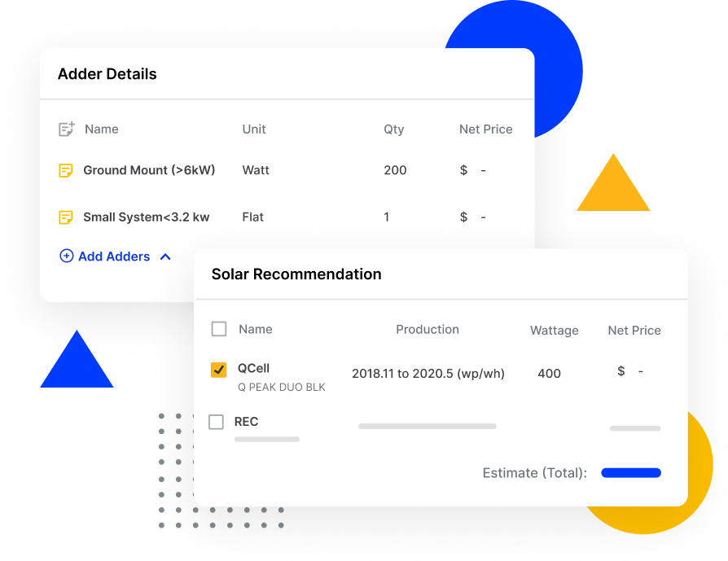Click the Watt unit cell
The width and height of the screenshot is (728, 561).
pos(256,170)
